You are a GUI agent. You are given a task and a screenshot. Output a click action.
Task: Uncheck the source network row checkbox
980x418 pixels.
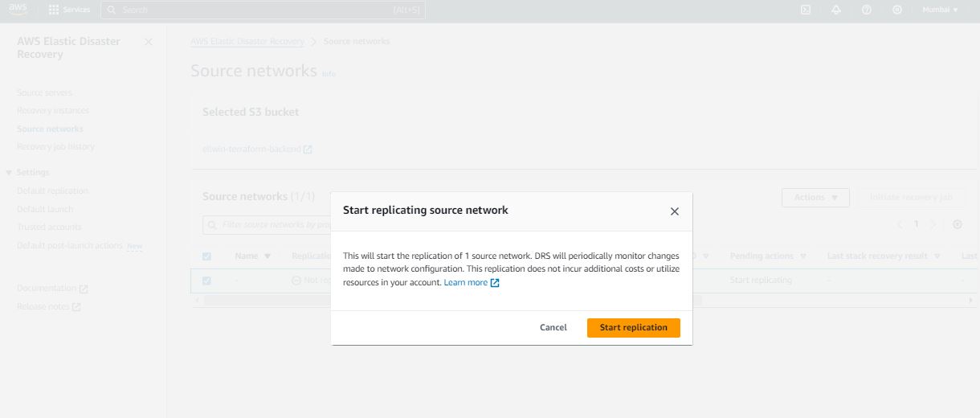[206, 281]
